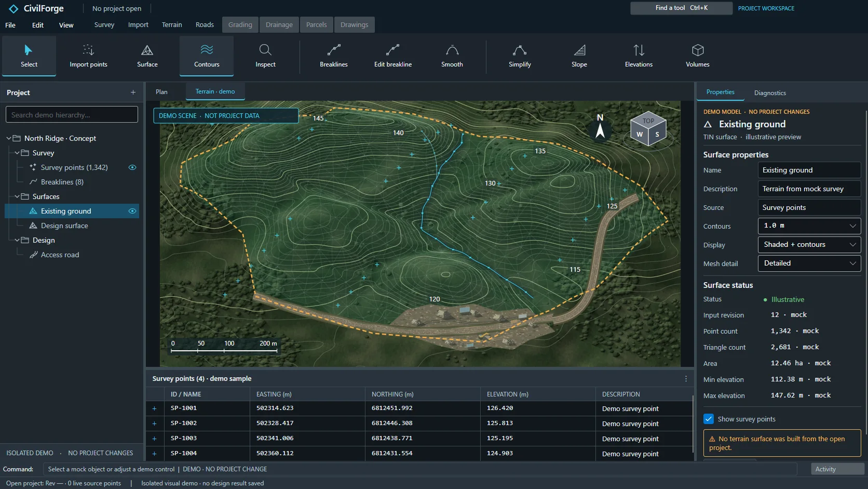Image resolution: width=868 pixels, height=489 pixels.
Task: Select the Breaklines tool
Action: click(334, 56)
